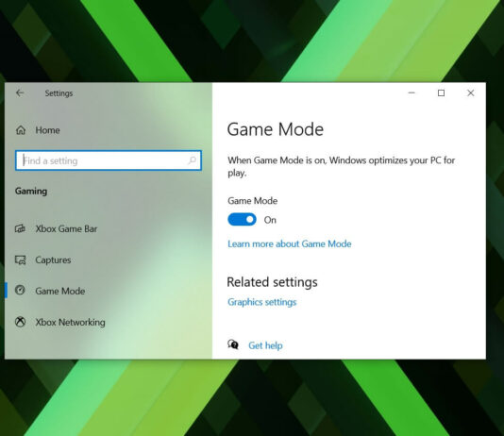Screen dimensions: 504x436
Task: Click the Related settings heading
Action: pos(272,282)
